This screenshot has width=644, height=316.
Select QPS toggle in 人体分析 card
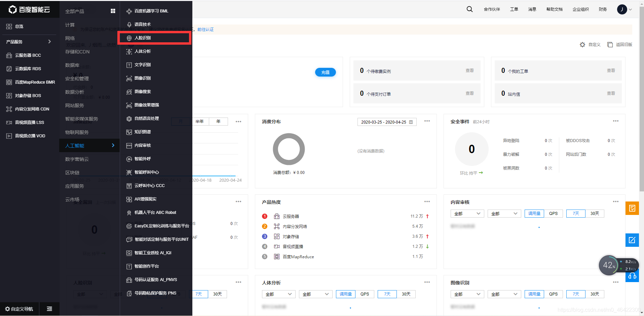tap(365, 294)
